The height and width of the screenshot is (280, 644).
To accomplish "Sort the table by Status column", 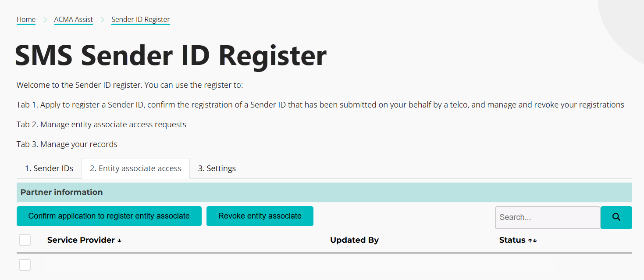I will [x=512, y=240].
